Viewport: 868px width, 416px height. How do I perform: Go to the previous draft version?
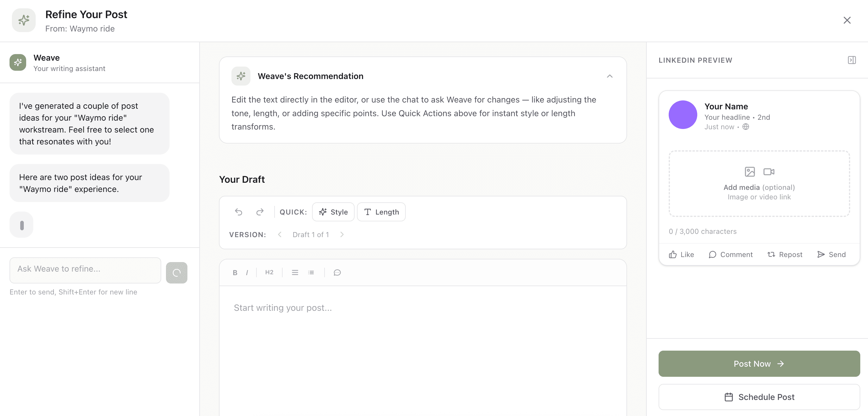(x=279, y=234)
